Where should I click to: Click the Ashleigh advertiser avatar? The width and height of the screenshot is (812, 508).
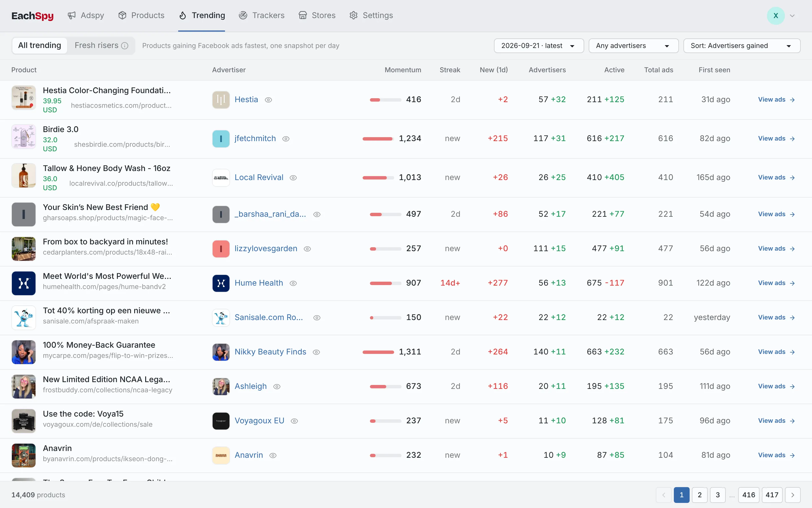click(221, 387)
